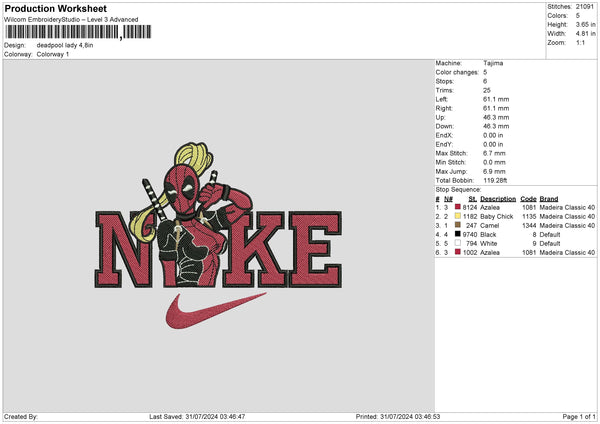Click the 'EndX:' label
Viewport: 600px width, 424px height.
(x=444, y=135)
